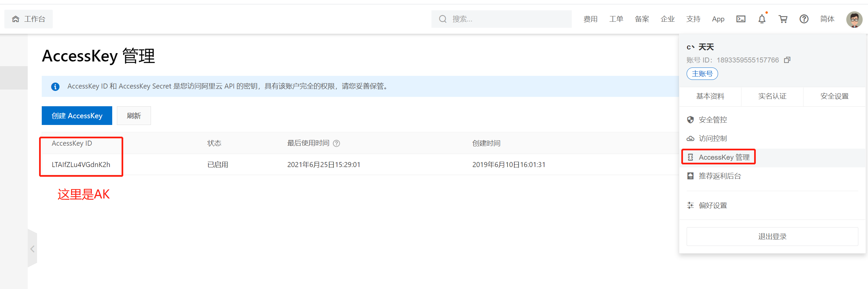The width and height of the screenshot is (868, 289).
Task: Select AccessKey 管理 in user menu
Action: 772,157
